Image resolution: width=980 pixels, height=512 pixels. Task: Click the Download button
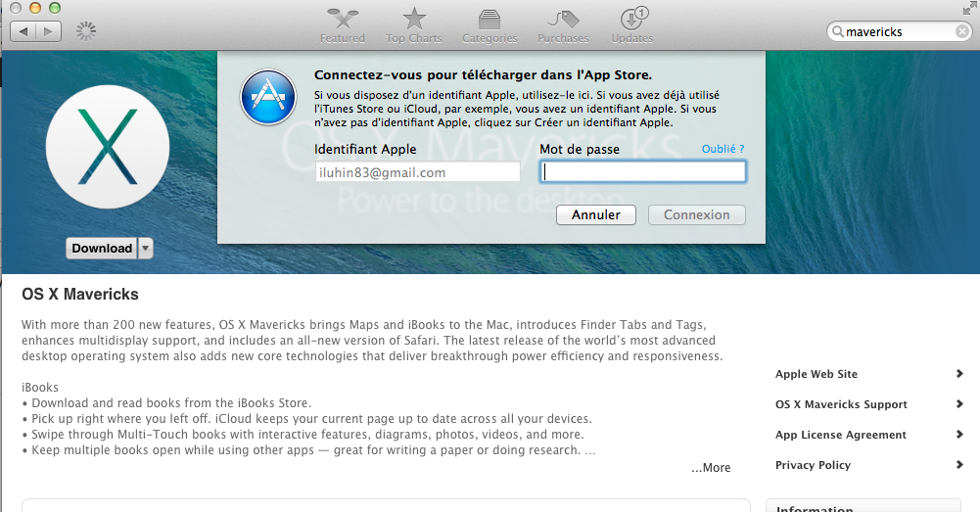click(101, 249)
